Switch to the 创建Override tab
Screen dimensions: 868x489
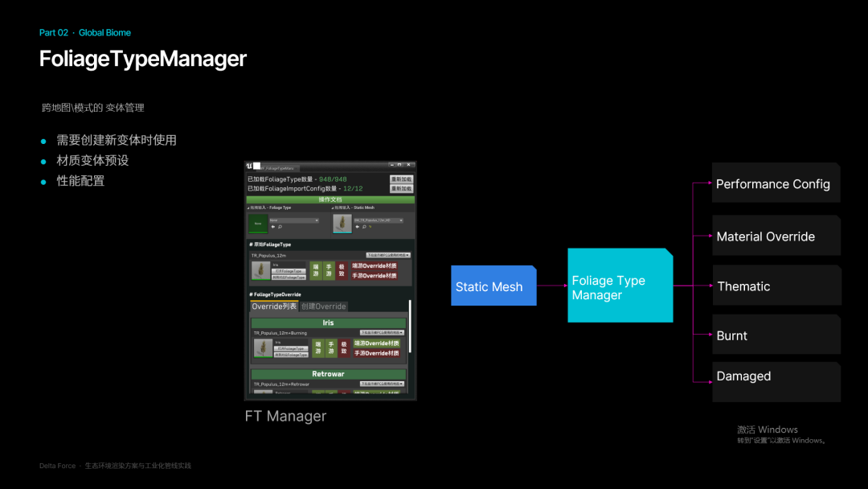click(324, 306)
